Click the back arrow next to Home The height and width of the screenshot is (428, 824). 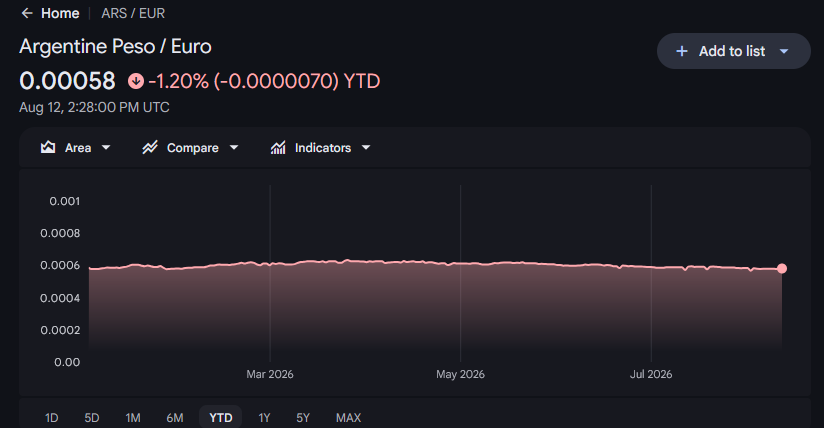(x=27, y=13)
